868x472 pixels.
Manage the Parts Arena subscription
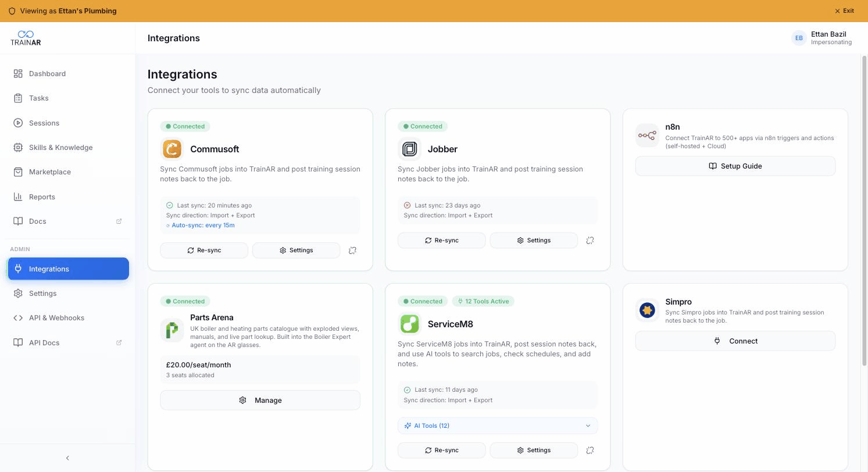pyautogui.click(x=260, y=401)
